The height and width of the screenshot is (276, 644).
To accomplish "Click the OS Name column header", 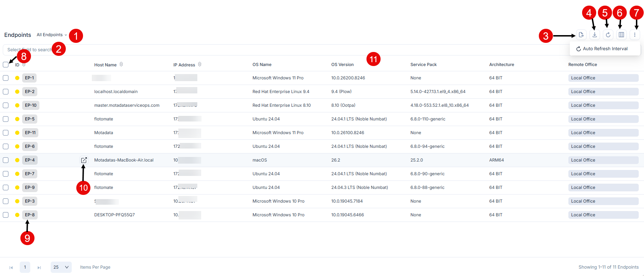I will pyautogui.click(x=262, y=65).
